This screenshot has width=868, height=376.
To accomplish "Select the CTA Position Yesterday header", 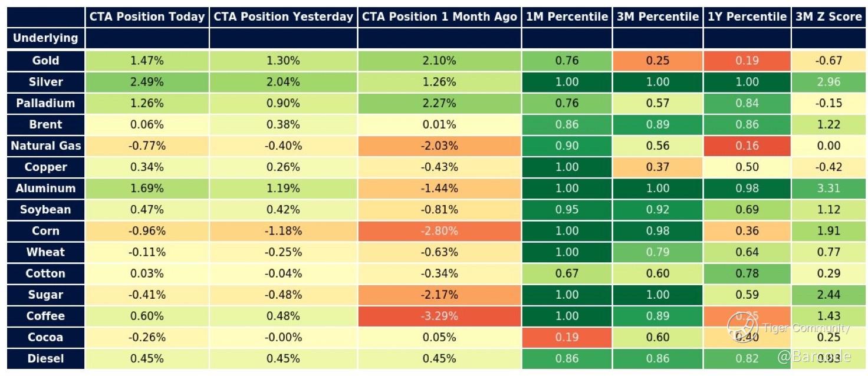I will 283,17.
